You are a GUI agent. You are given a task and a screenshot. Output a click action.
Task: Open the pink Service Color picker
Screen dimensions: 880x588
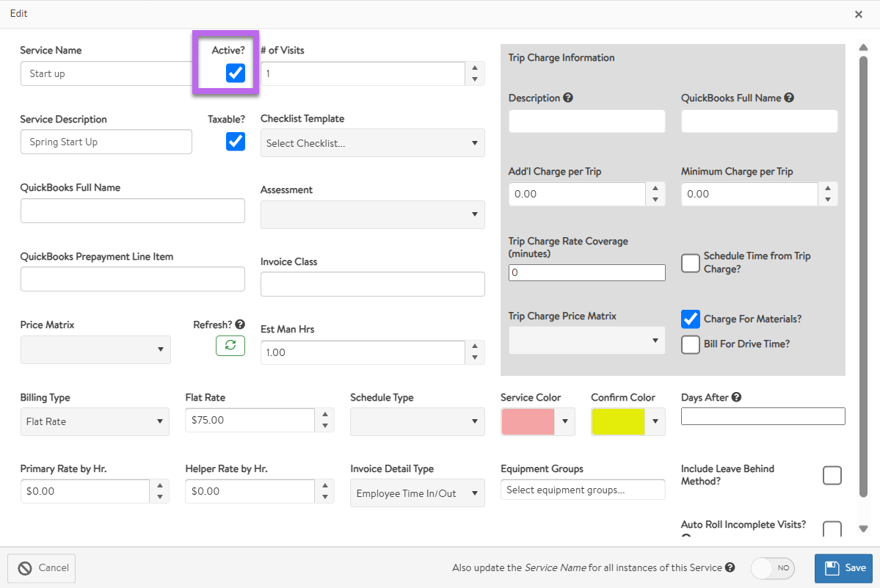[x=537, y=421]
